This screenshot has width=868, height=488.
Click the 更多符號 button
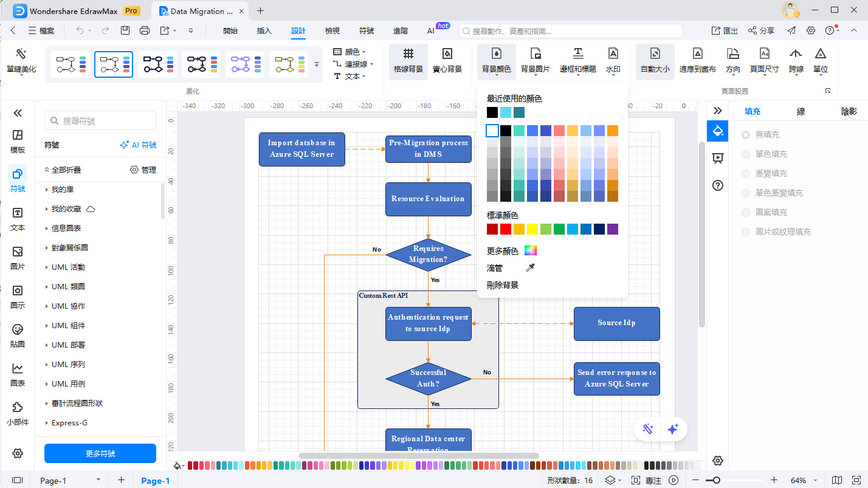[x=100, y=453]
